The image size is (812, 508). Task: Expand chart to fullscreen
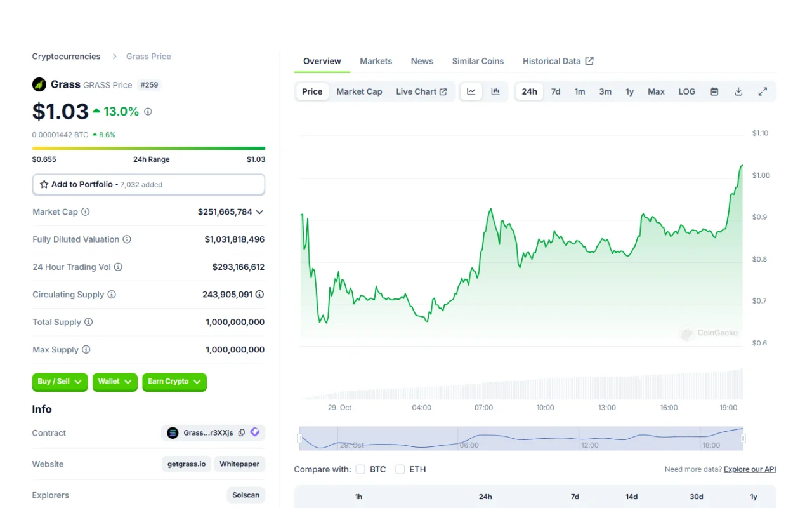(763, 91)
